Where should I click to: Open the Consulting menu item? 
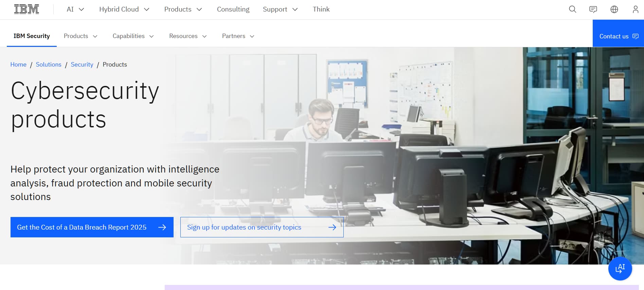(x=233, y=9)
